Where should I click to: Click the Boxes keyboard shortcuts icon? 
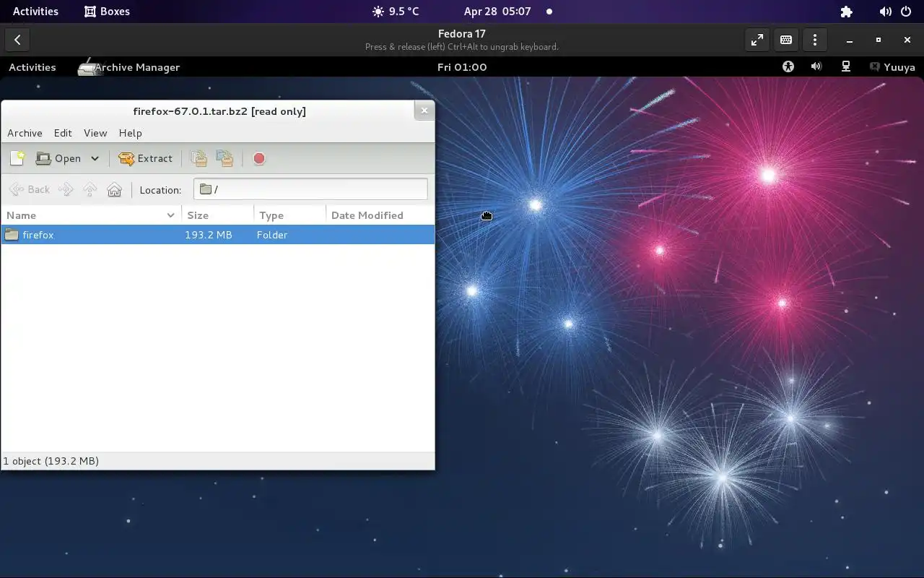tap(786, 40)
